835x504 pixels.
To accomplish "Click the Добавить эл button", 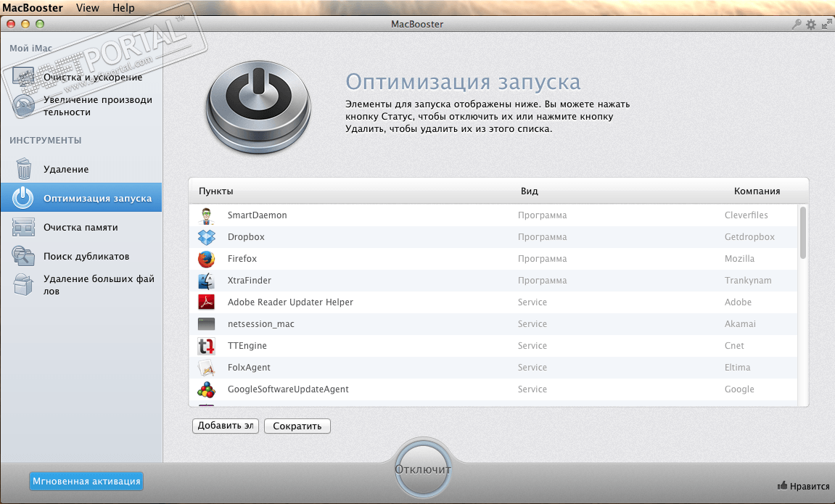I will 226,426.
